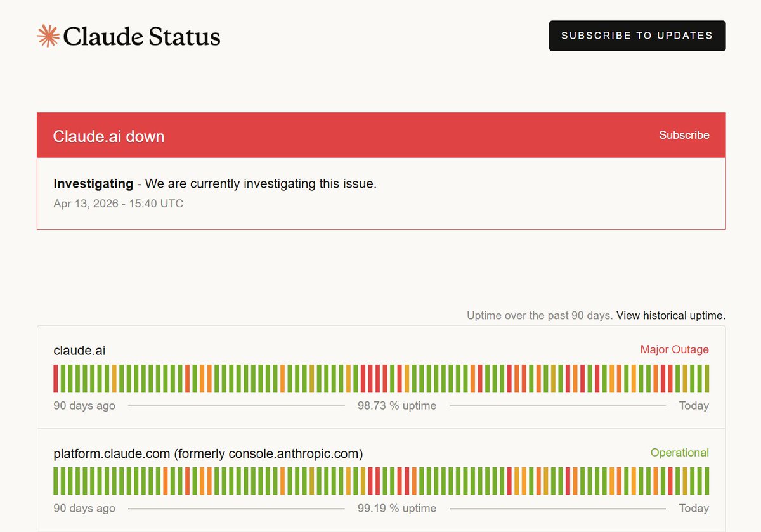
Task: Click the 99.19 % uptime figure
Action: 397,509
